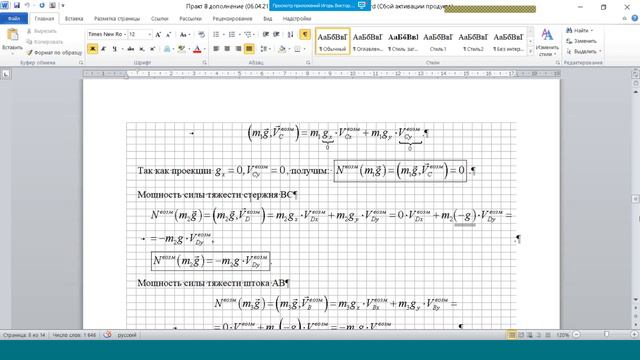Click the superscript icon

tap(153, 49)
